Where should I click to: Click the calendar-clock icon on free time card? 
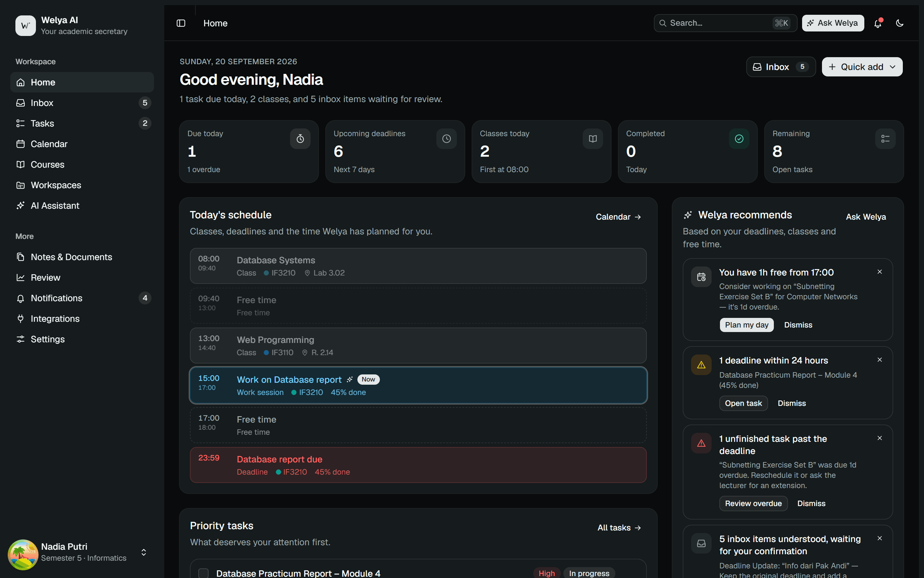coord(701,277)
